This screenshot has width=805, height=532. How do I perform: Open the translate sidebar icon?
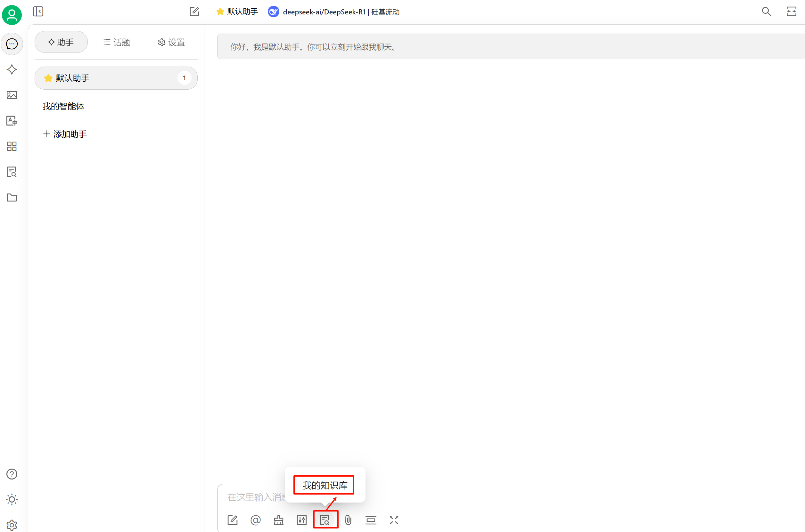click(x=12, y=121)
